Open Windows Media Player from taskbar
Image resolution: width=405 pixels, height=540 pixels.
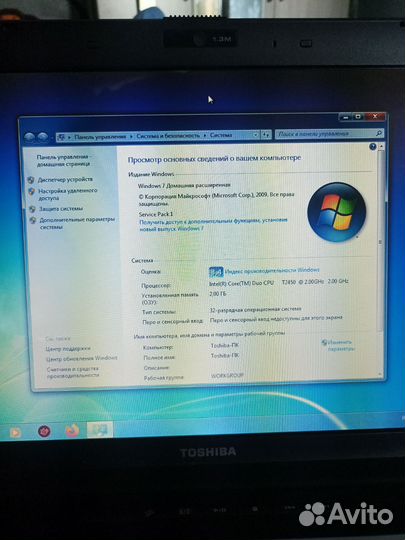(15, 432)
